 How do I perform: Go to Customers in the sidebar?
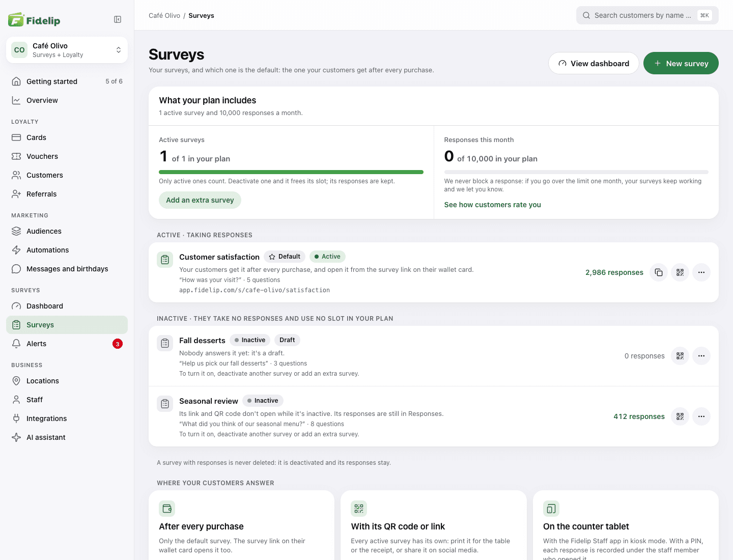67,175
